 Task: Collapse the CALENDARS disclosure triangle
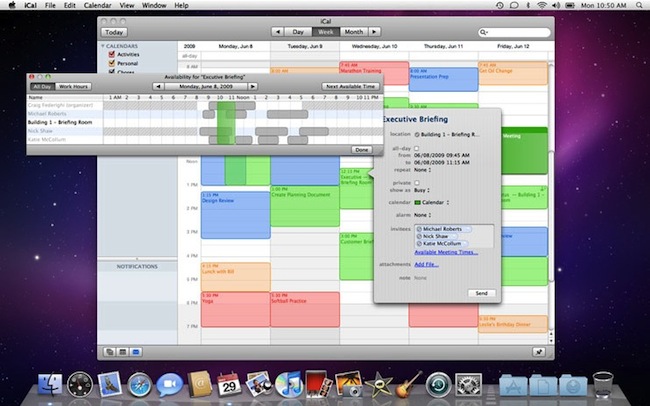pos(103,46)
